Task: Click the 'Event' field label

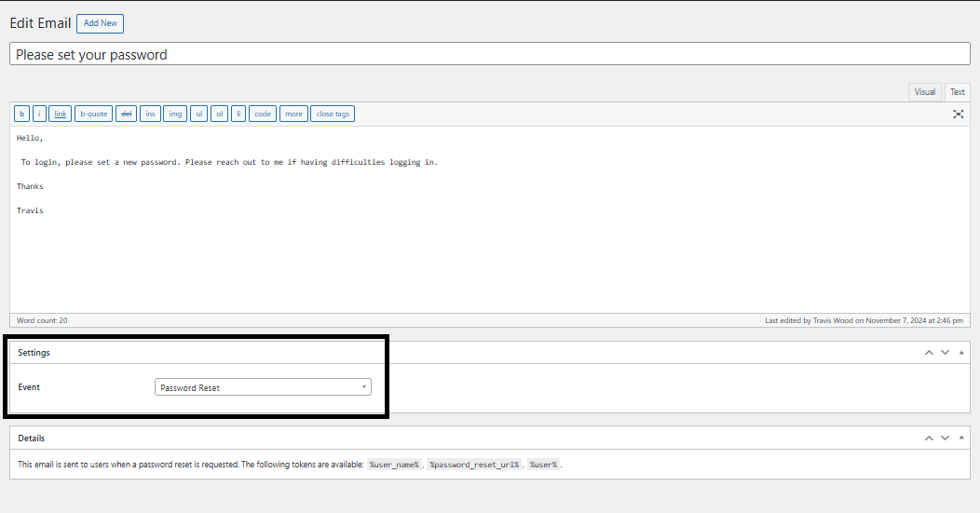Action: (x=29, y=387)
